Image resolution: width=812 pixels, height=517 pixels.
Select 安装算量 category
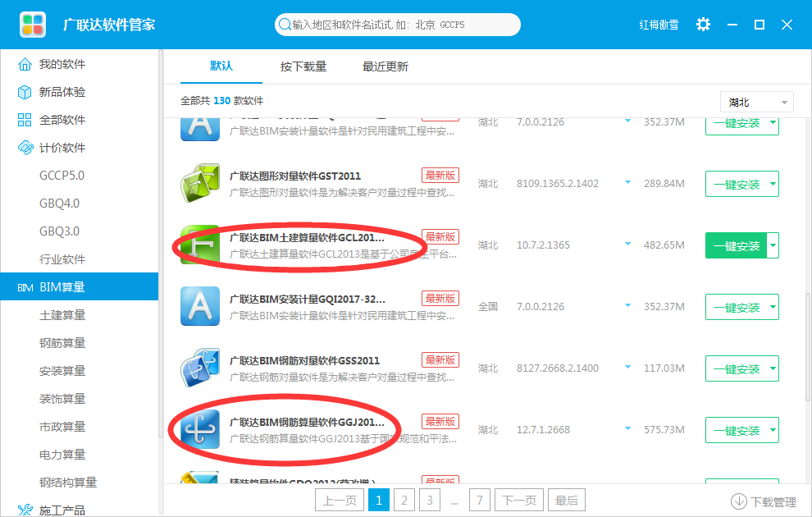(x=62, y=371)
